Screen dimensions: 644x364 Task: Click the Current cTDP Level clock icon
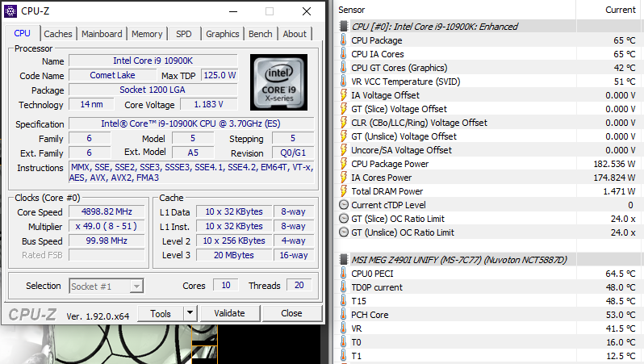[343, 204]
